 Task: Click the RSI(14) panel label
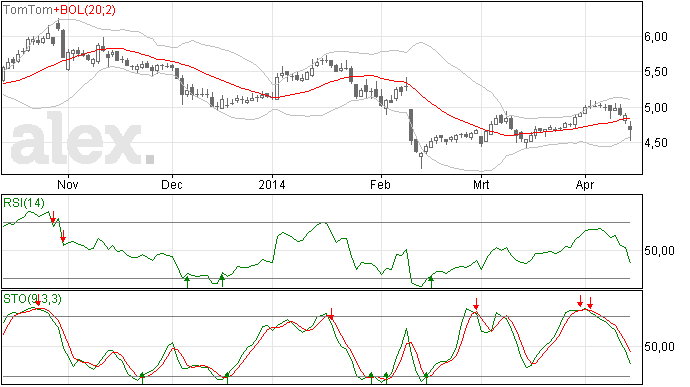coord(24,203)
